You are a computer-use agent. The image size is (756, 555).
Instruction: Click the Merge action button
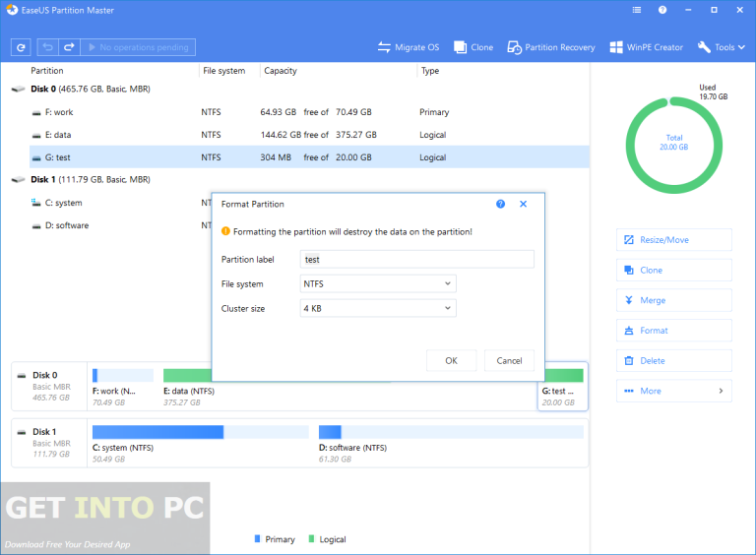(x=674, y=300)
